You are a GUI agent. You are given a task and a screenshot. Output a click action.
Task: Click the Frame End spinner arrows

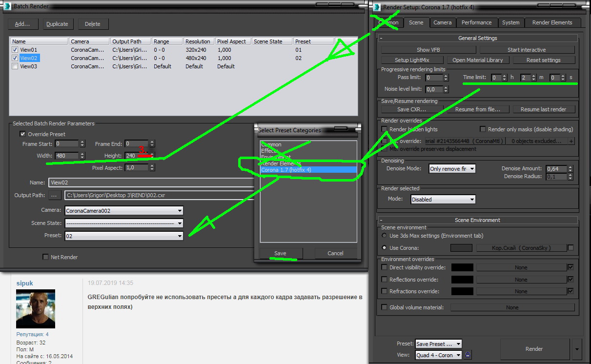152,144
